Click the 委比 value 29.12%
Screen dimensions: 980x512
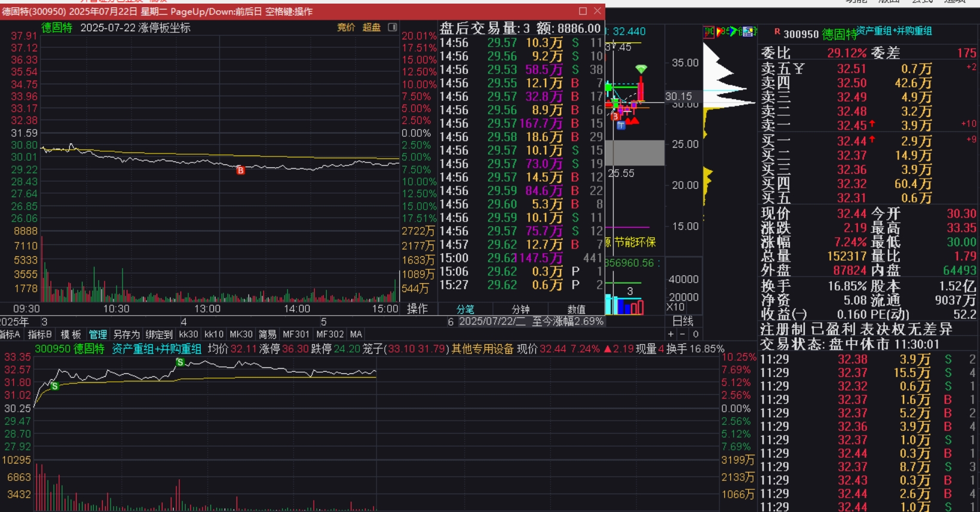847,53
